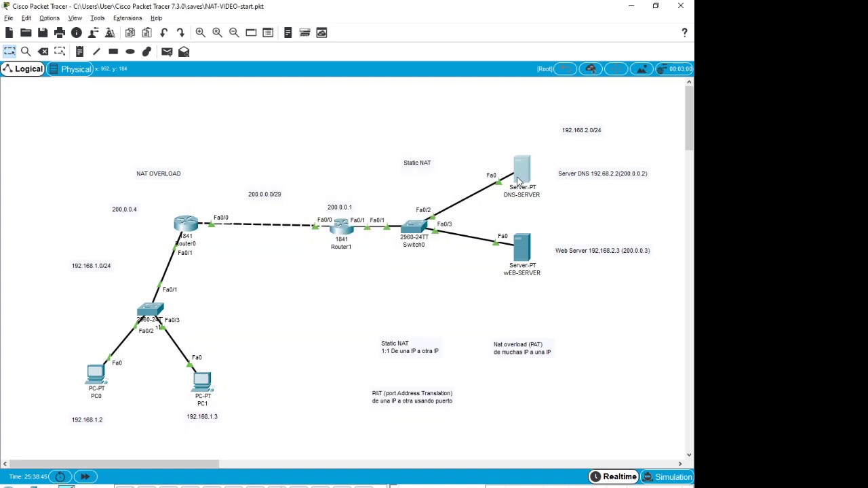868x488 pixels.
Task: Click the PC1 computer
Action: (202, 382)
